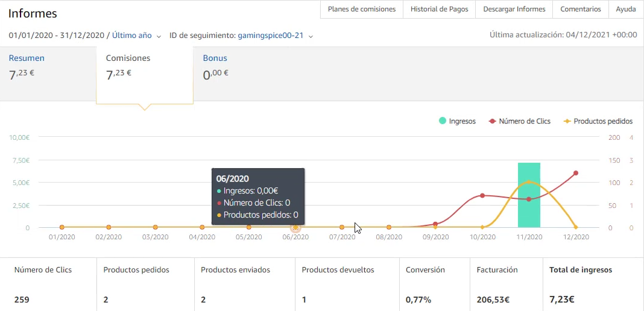Click the data point at 02/2020

(109, 227)
